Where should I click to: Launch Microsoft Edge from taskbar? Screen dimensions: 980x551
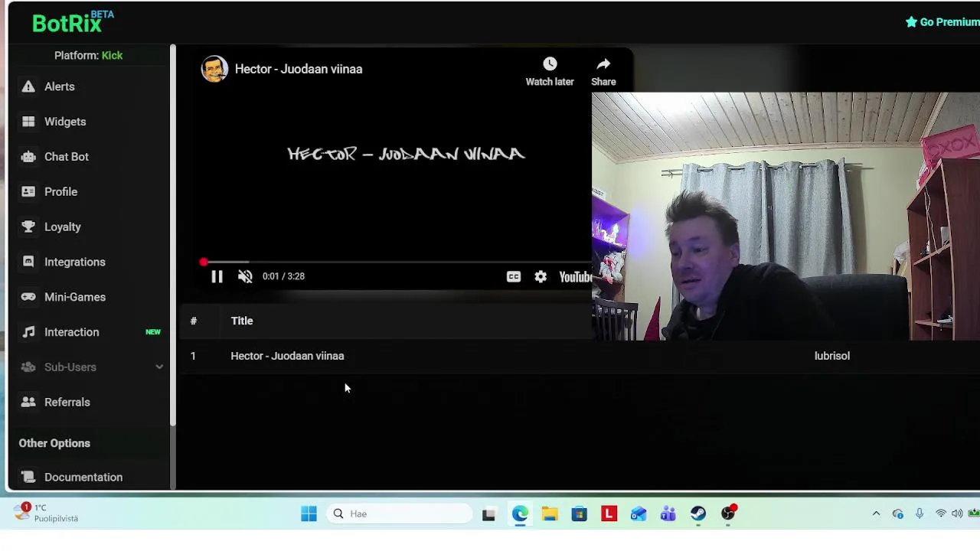(x=520, y=514)
